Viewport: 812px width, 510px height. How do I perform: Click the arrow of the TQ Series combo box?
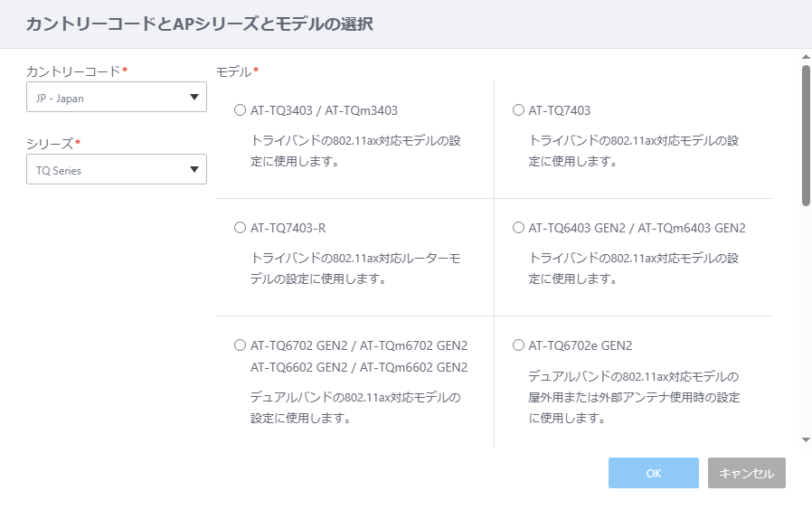coord(194,169)
